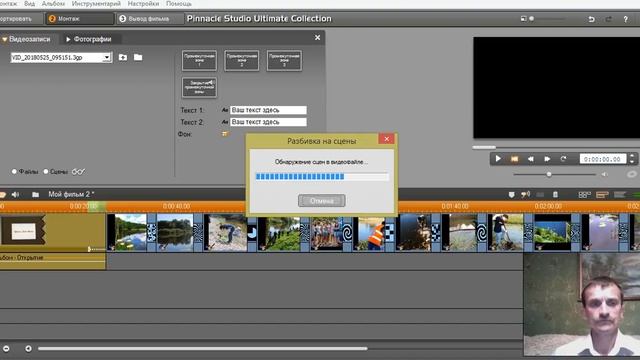Image resolution: width=640 pixels, height=360 pixels.
Task: Open the Альбом menu
Action: pos(53,3)
